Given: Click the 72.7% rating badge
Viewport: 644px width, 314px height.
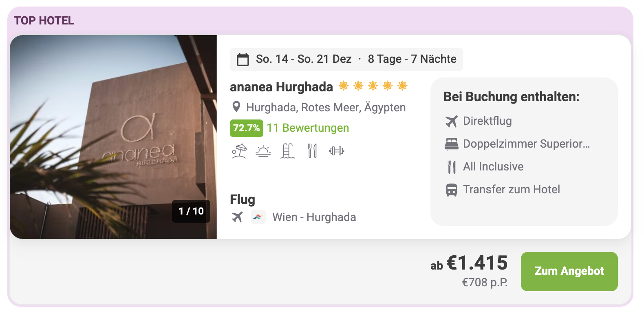Looking at the screenshot, I should pos(247,128).
